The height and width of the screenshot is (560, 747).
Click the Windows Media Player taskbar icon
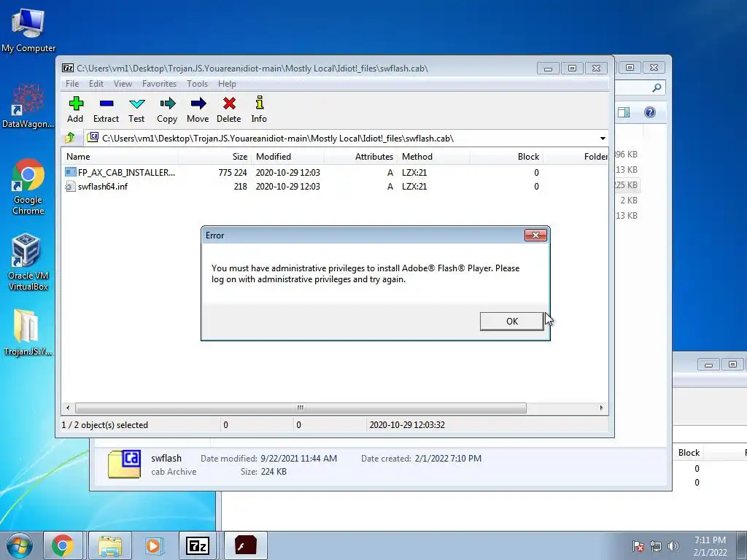[153, 545]
